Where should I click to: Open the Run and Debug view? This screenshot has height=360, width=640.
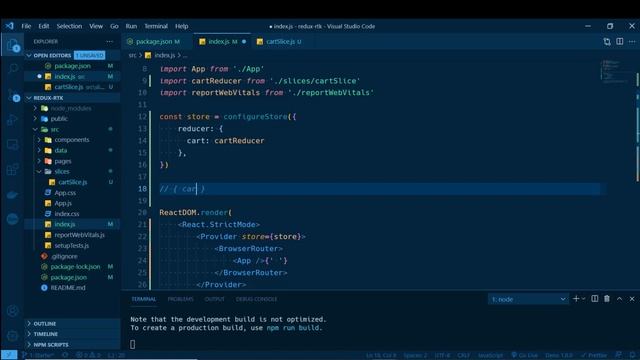tap(12, 119)
